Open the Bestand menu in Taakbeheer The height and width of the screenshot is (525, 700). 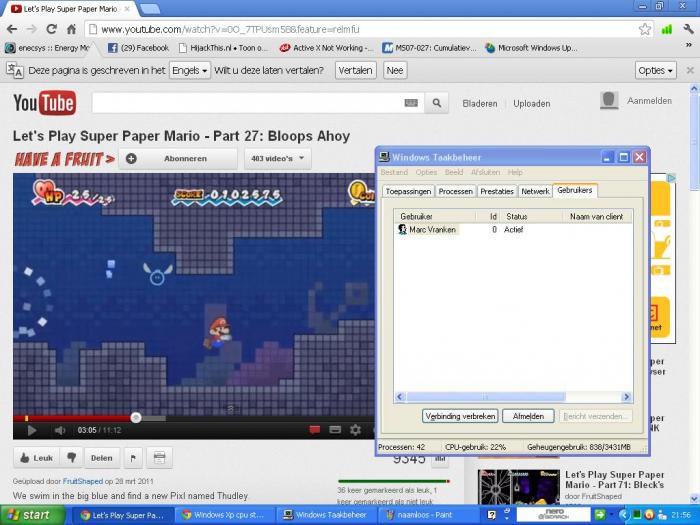(394, 172)
